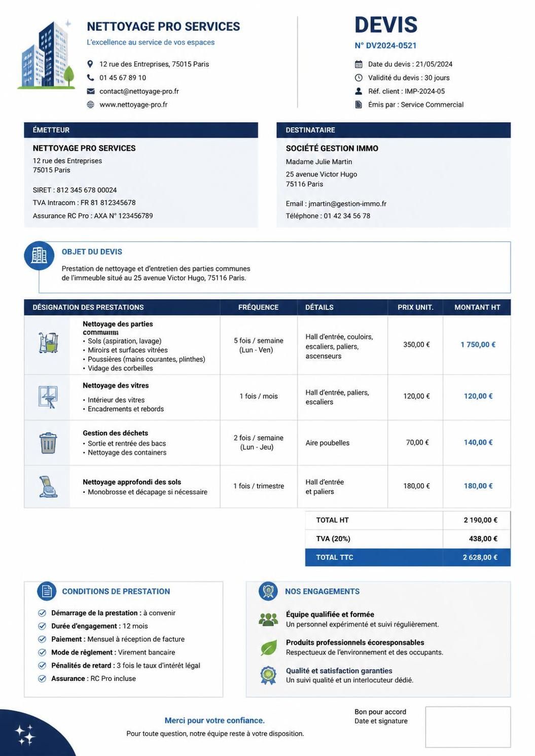
Task: Click the badge icon of Nos engagements
Action: click(x=268, y=591)
